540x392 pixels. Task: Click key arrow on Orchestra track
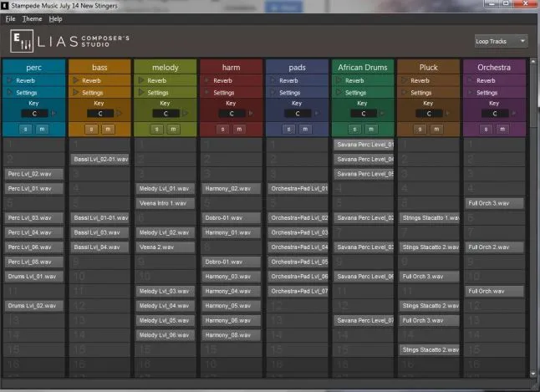coord(514,114)
